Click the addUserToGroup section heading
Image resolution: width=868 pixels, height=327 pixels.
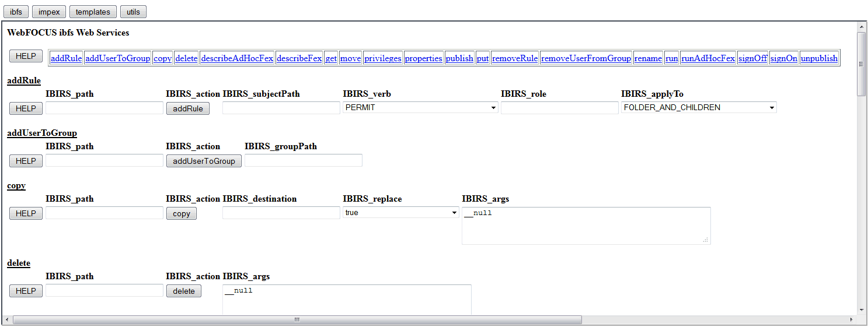(x=42, y=133)
